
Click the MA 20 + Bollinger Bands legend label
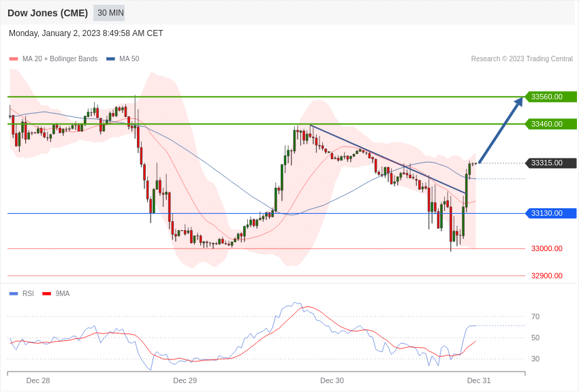(x=60, y=59)
